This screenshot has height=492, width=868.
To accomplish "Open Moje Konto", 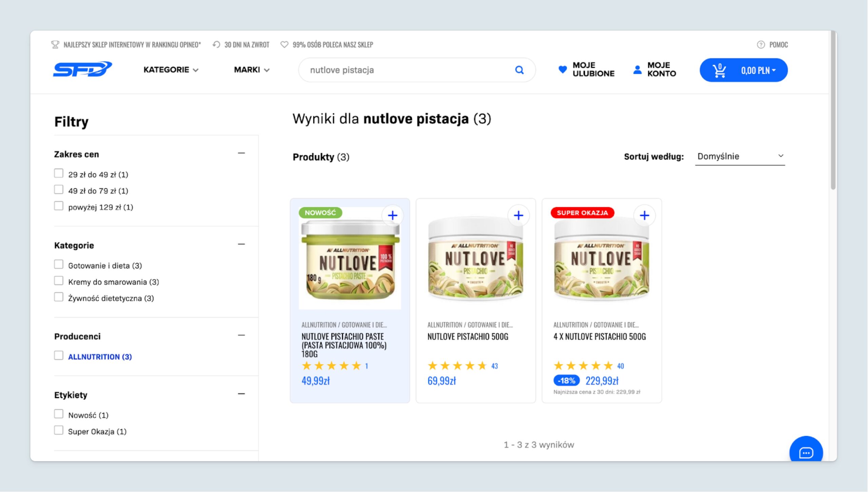I will tap(654, 70).
